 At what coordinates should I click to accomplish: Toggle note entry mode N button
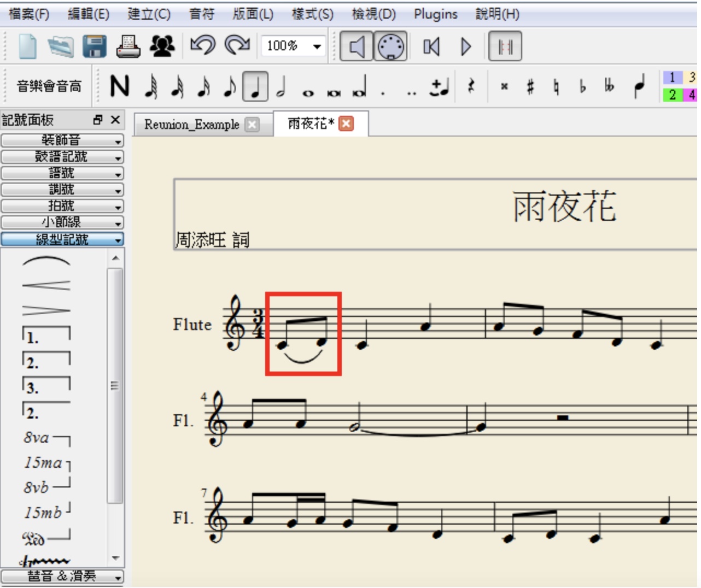point(120,86)
